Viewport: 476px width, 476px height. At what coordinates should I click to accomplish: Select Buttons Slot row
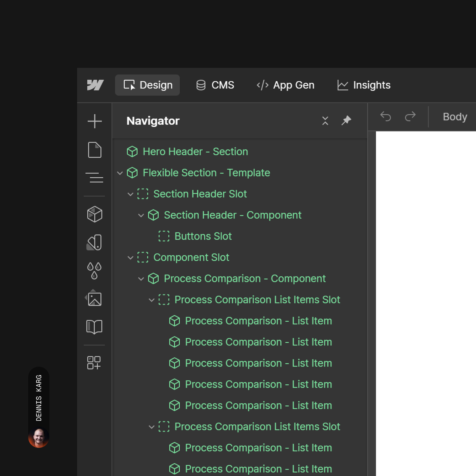click(240, 236)
